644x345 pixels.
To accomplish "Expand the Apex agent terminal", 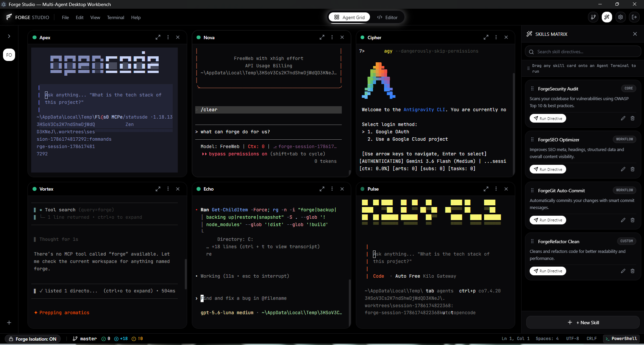I will [x=158, y=38].
